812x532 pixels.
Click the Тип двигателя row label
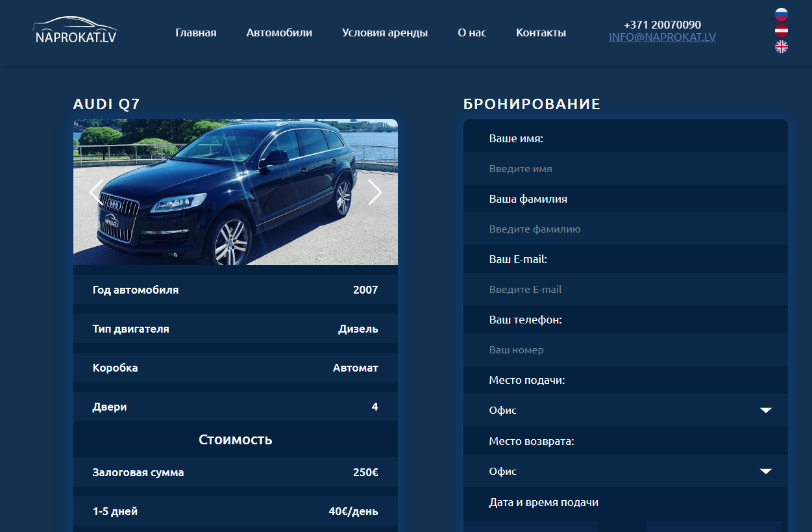(131, 329)
